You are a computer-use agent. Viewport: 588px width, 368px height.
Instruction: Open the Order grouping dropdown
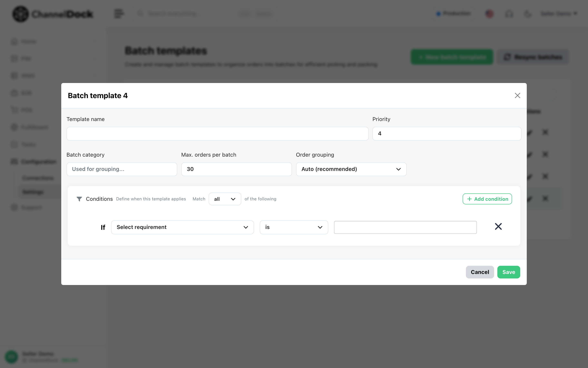[351, 169]
